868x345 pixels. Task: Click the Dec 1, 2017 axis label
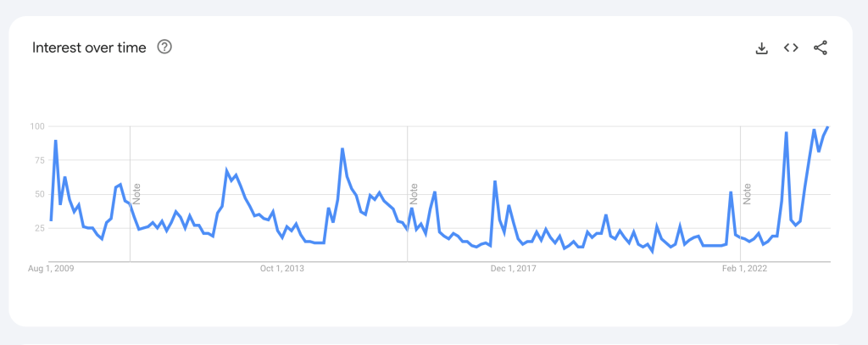coord(514,269)
